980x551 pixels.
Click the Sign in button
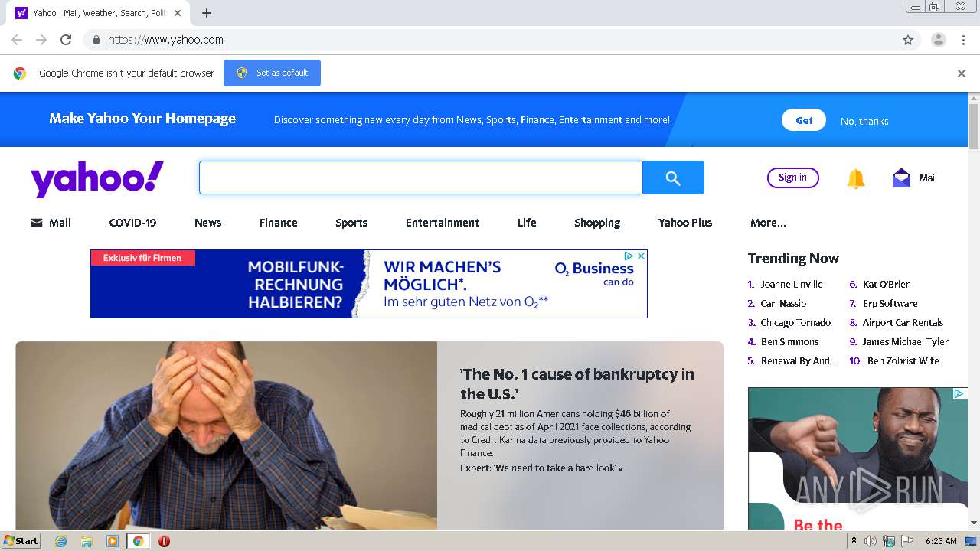click(x=792, y=178)
